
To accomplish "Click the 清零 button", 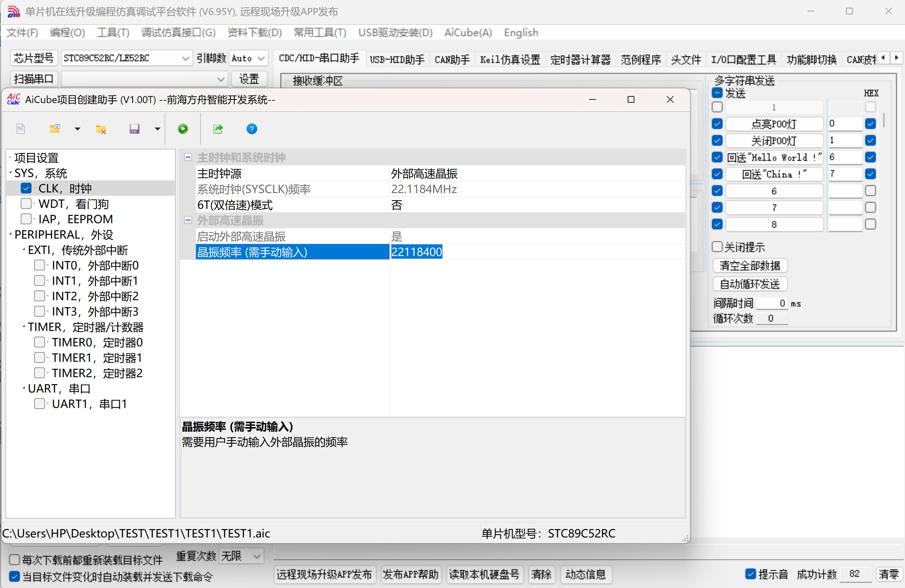I will [889, 574].
